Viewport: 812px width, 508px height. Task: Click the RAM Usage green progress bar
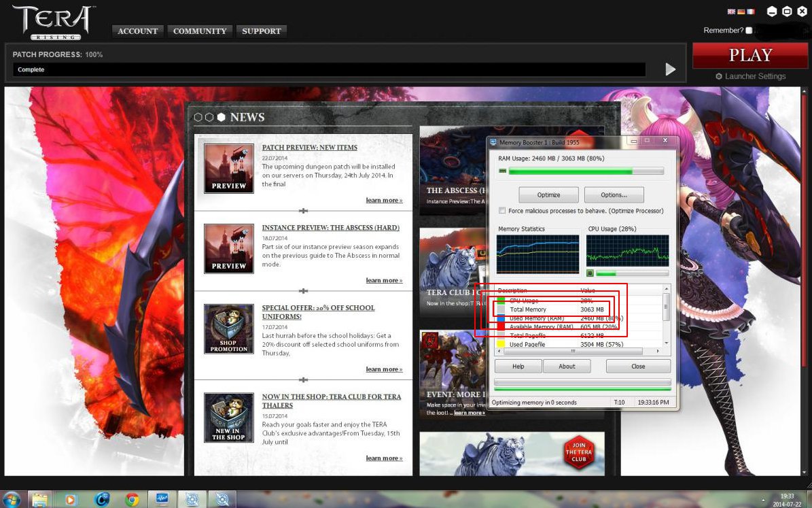click(586, 171)
